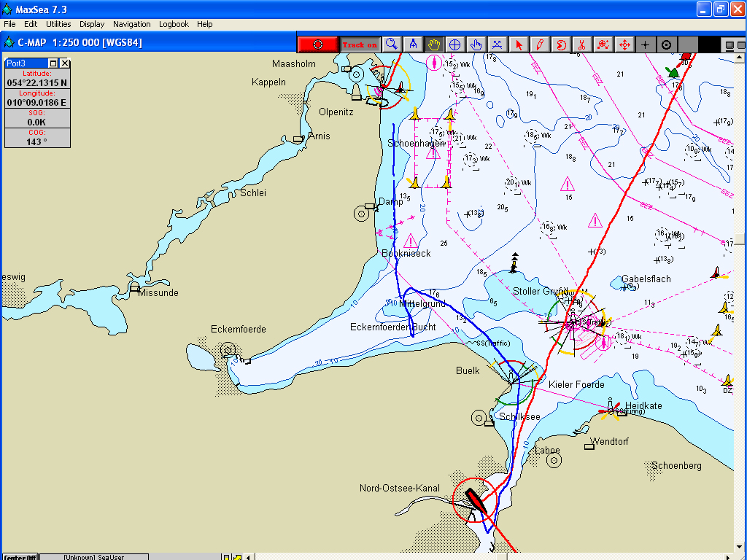Click the blue crosshair circle tool
This screenshot has width=747, height=560.
[455, 44]
